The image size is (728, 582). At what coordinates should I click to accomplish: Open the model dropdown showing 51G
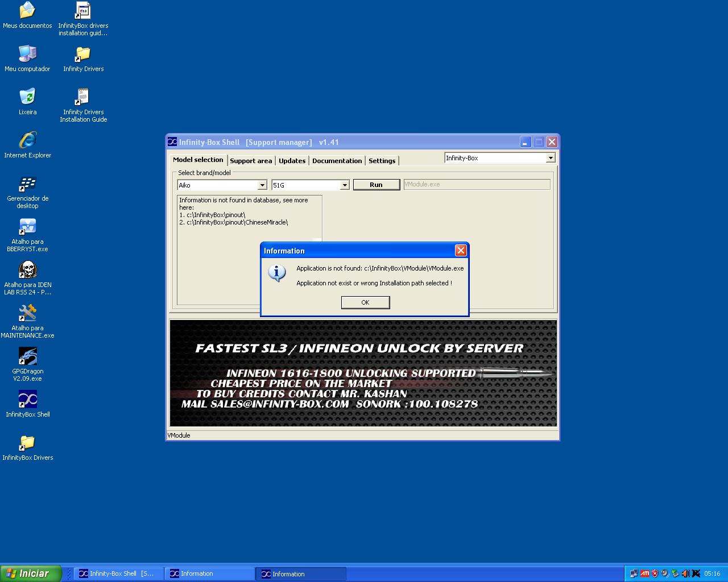click(344, 185)
